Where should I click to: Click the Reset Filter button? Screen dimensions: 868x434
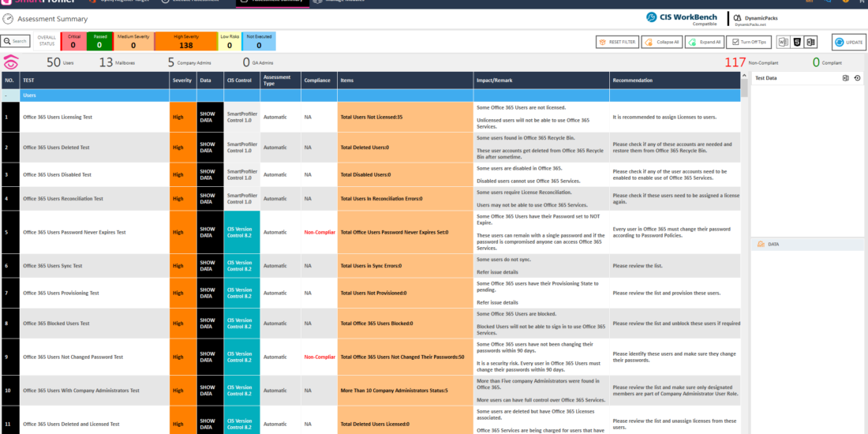tap(617, 42)
